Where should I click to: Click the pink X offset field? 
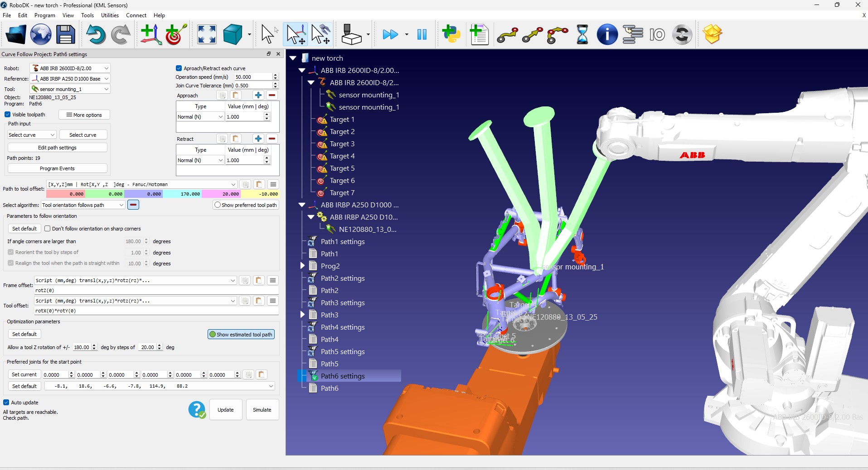click(x=66, y=194)
